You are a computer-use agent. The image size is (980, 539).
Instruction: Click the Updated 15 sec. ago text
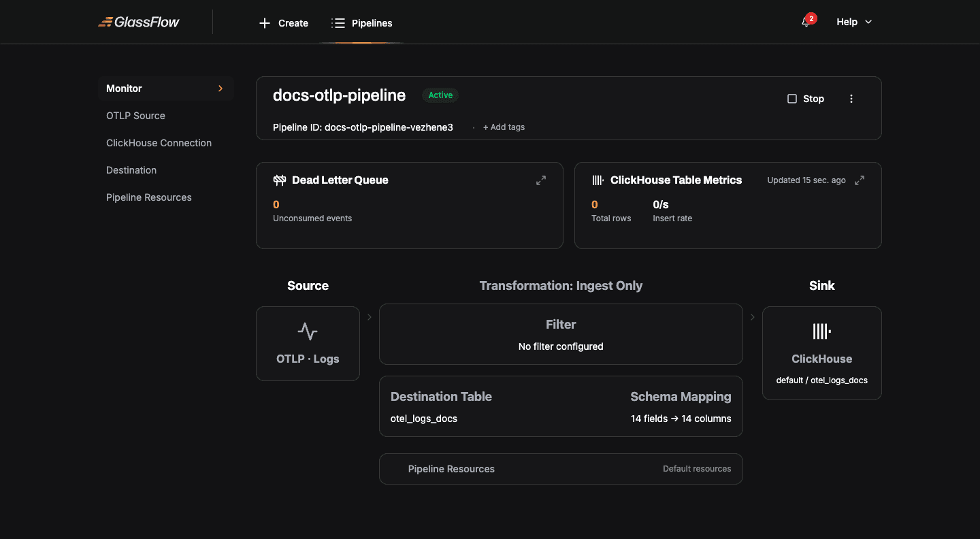[806, 180]
